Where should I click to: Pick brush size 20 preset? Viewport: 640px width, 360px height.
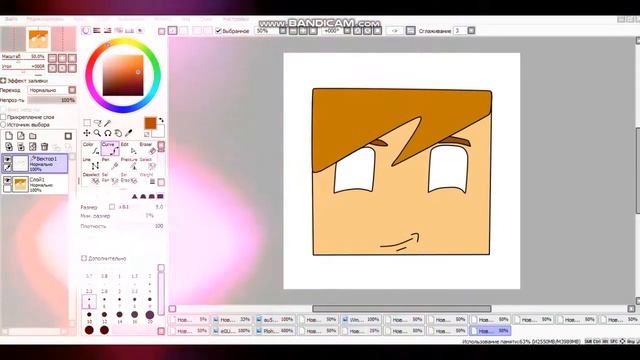click(149, 317)
